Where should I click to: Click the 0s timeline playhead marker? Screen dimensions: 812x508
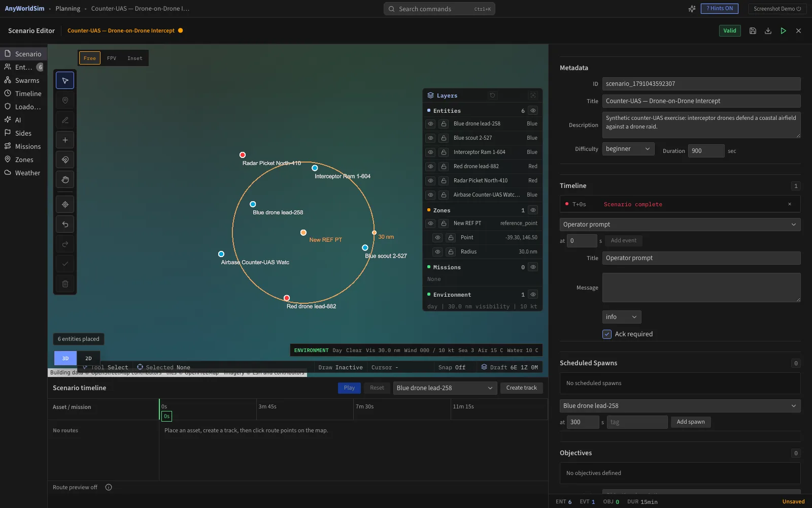coord(166,416)
